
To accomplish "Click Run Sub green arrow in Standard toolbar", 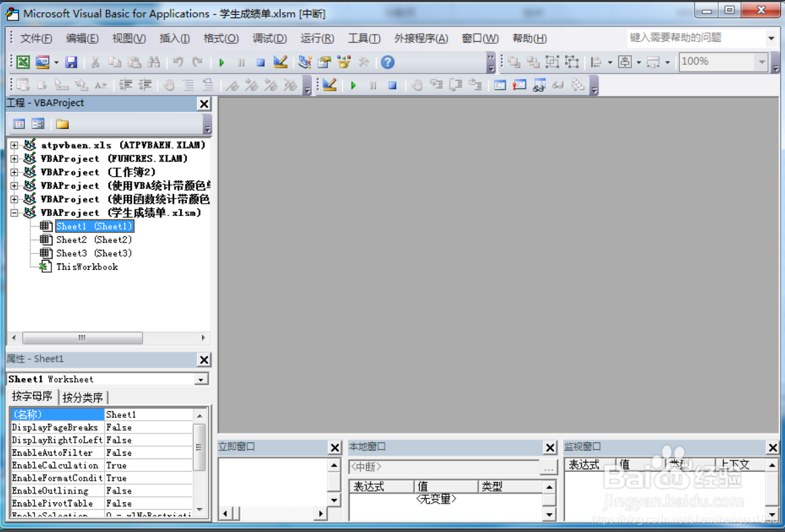I will coord(222,62).
